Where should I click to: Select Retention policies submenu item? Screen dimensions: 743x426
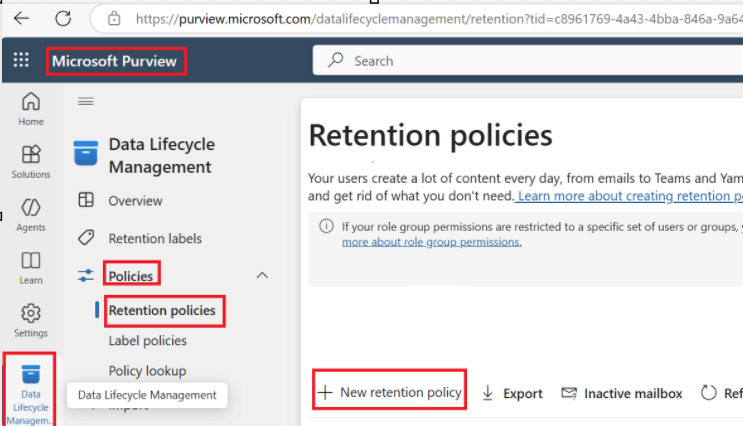click(x=162, y=310)
